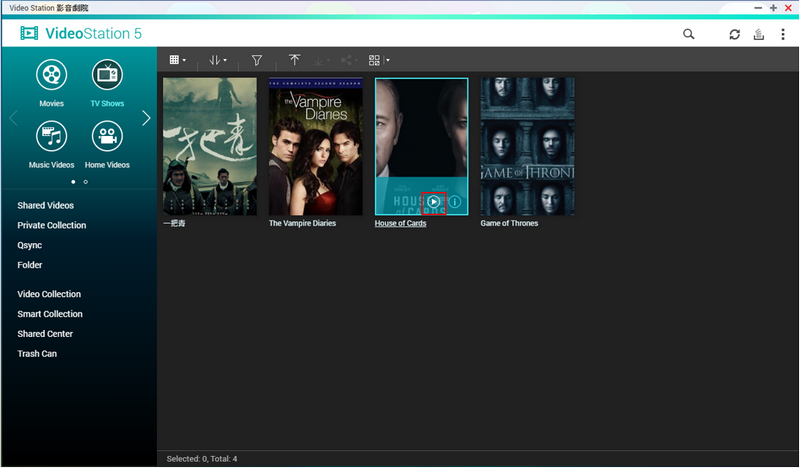Viewport: 800px width, 468px height.
Task: Open the Music Videos category
Action: tap(52, 144)
